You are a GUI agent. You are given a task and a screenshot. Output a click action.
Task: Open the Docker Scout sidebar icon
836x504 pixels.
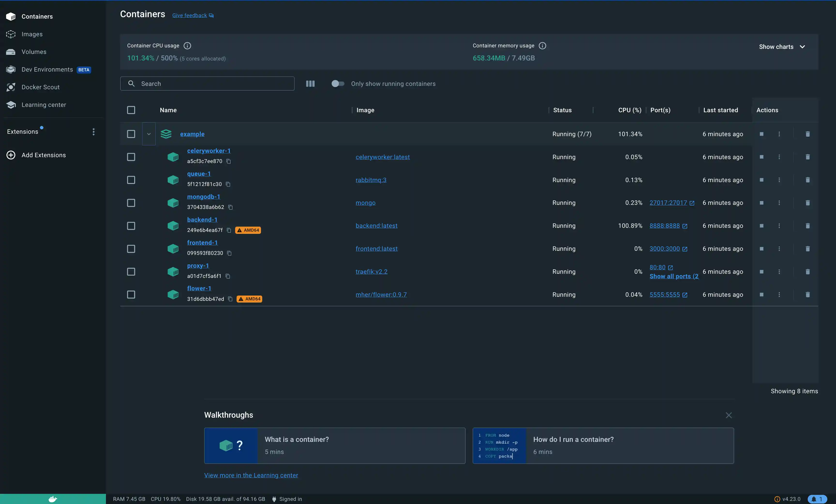click(x=10, y=87)
